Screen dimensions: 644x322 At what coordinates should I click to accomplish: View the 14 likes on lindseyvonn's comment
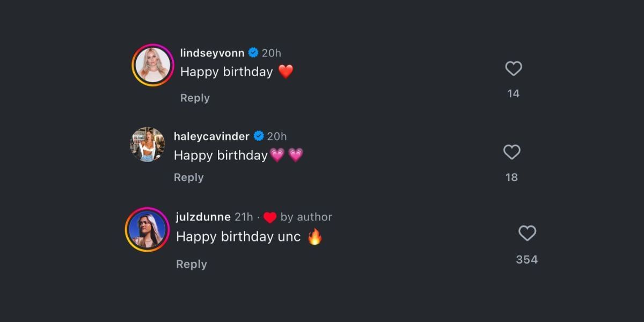513,93
